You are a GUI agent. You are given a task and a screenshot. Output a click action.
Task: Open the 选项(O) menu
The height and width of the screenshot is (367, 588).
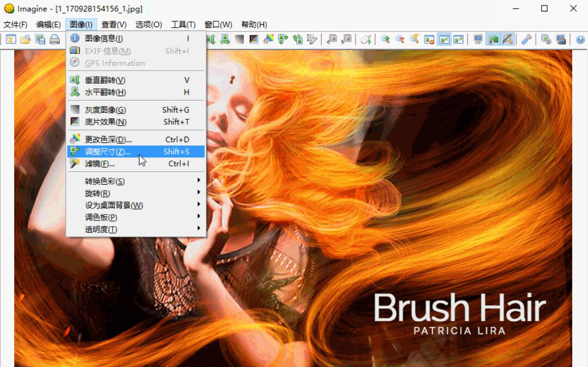click(149, 25)
